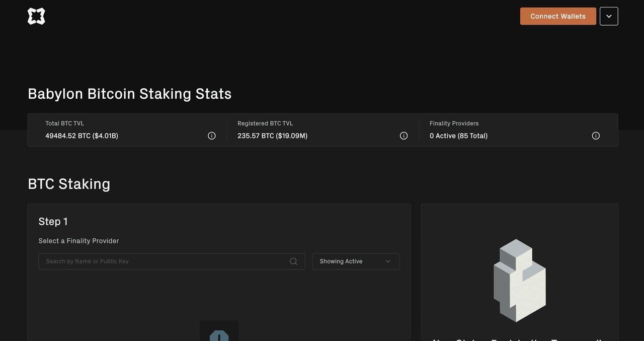Click the Connect Wallets button
Screen dimensions: 644x341
[558, 16]
